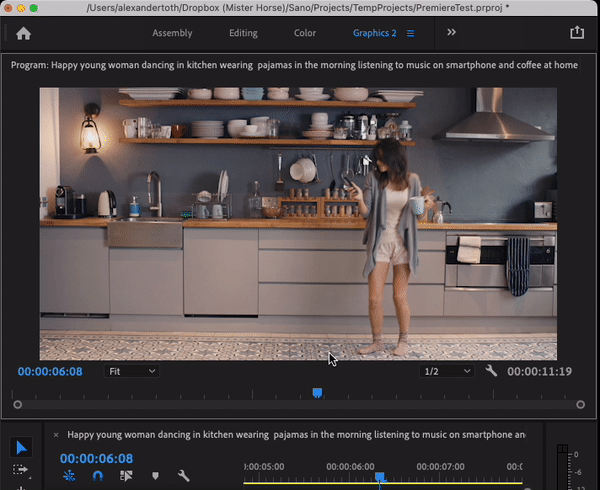The image size is (600, 490).
Task: Go to the Home screen icon
Action: point(23,34)
